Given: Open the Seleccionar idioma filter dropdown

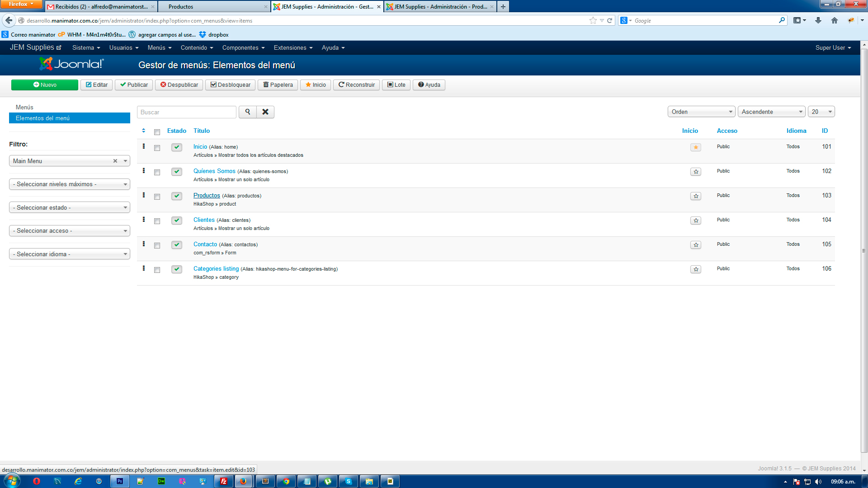Looking at the screenshot, I should tap(70, 254).
